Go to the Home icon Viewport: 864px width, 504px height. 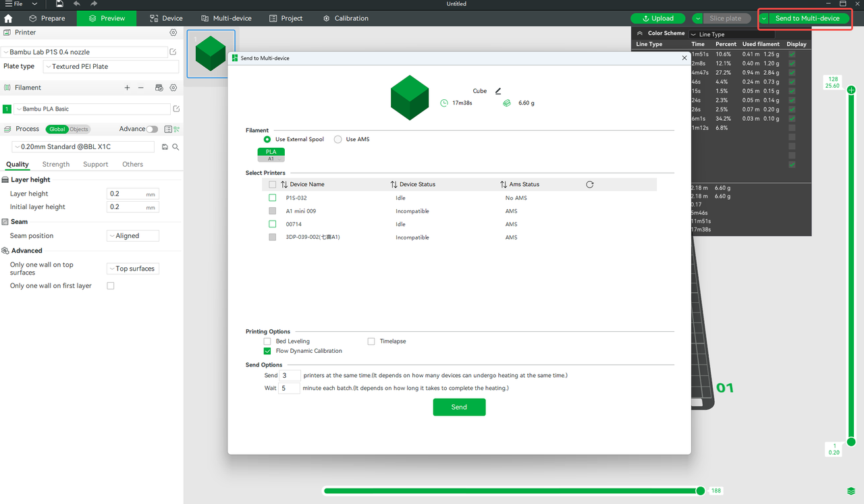(x=8, y=18)
